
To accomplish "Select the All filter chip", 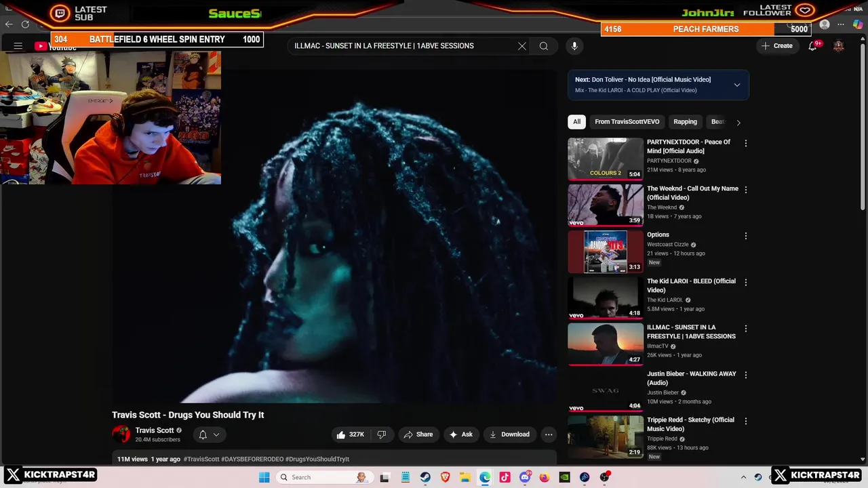I will [576, 122].
